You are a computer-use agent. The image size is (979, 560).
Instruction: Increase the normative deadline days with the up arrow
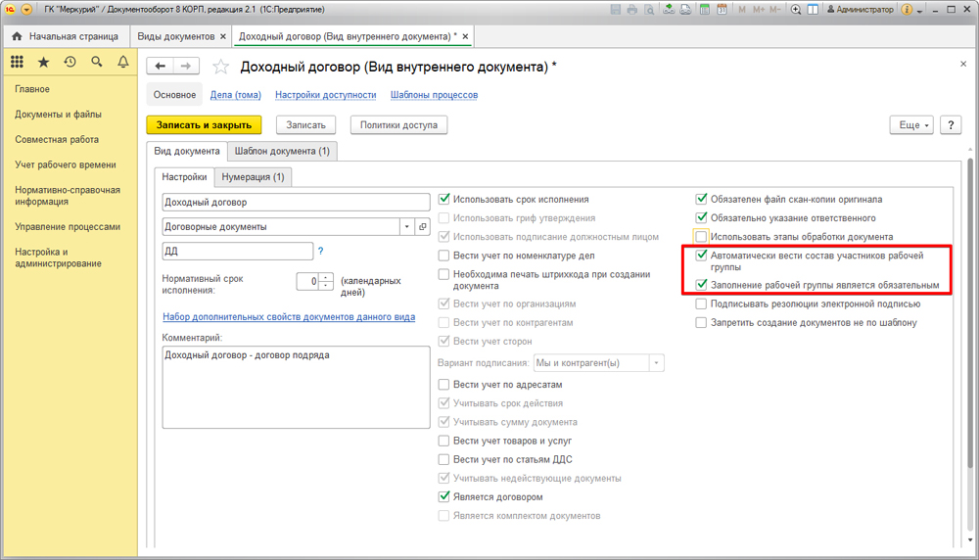coord(327,277)
